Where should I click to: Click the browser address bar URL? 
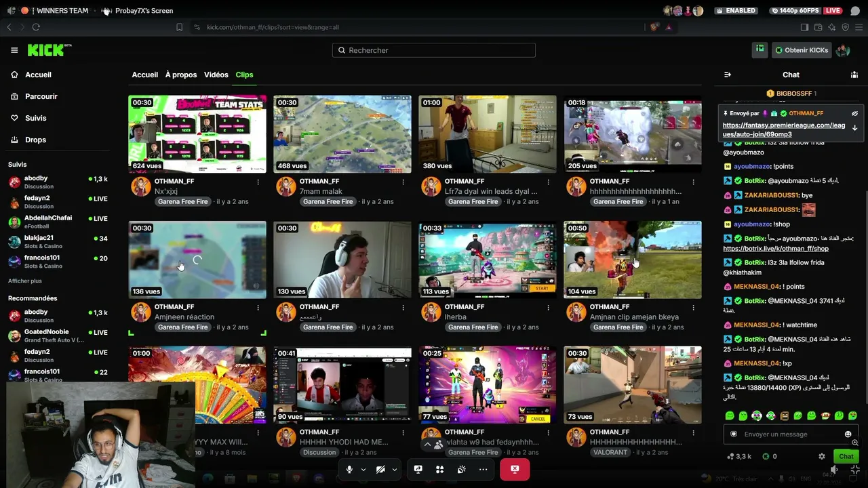coord(273,27)
